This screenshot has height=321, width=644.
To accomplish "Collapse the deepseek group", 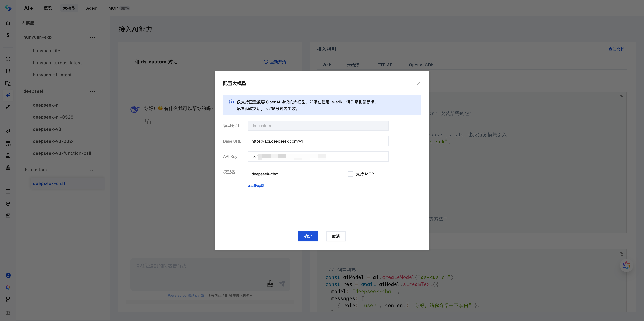I will tap(34, 91).
